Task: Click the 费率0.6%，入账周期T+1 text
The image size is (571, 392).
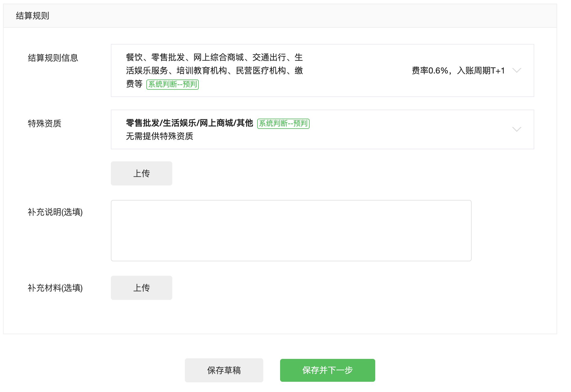Action: coord(458,70)
